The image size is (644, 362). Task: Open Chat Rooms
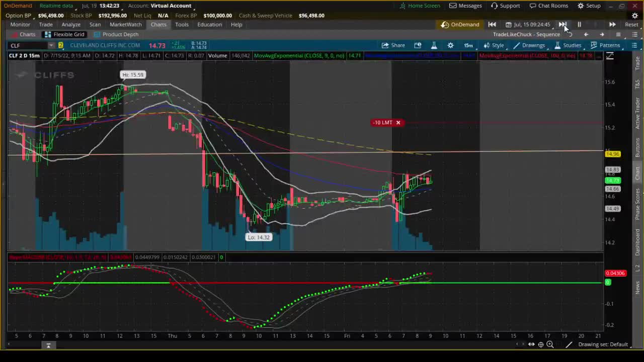pyautogui.click(x=548, y=6)
